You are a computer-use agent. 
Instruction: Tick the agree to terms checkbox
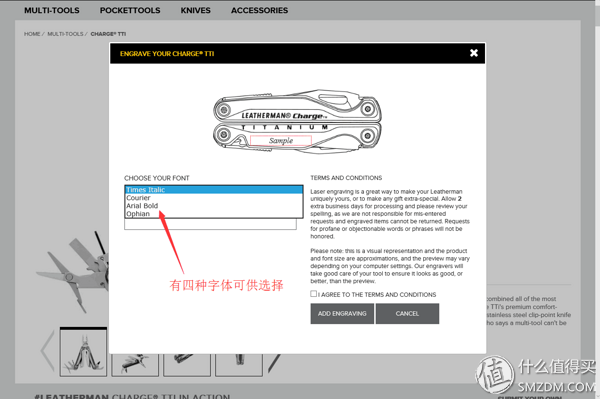click(313, 294)
